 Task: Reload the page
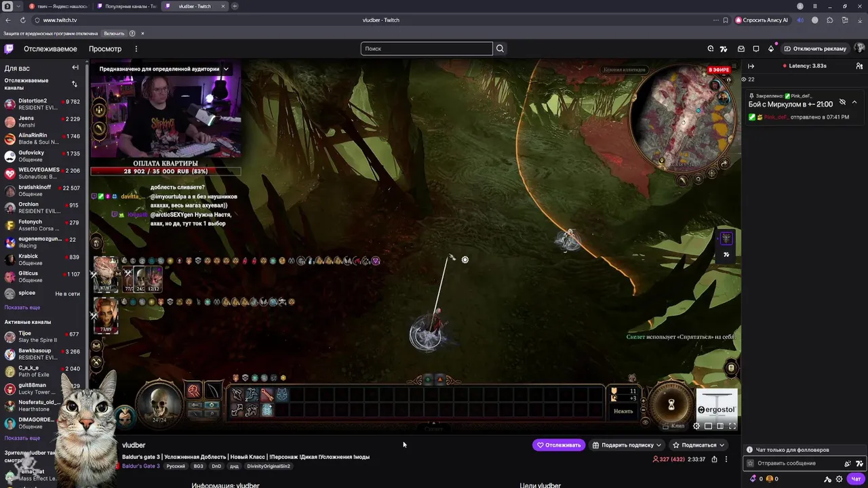tap(22, 20)
